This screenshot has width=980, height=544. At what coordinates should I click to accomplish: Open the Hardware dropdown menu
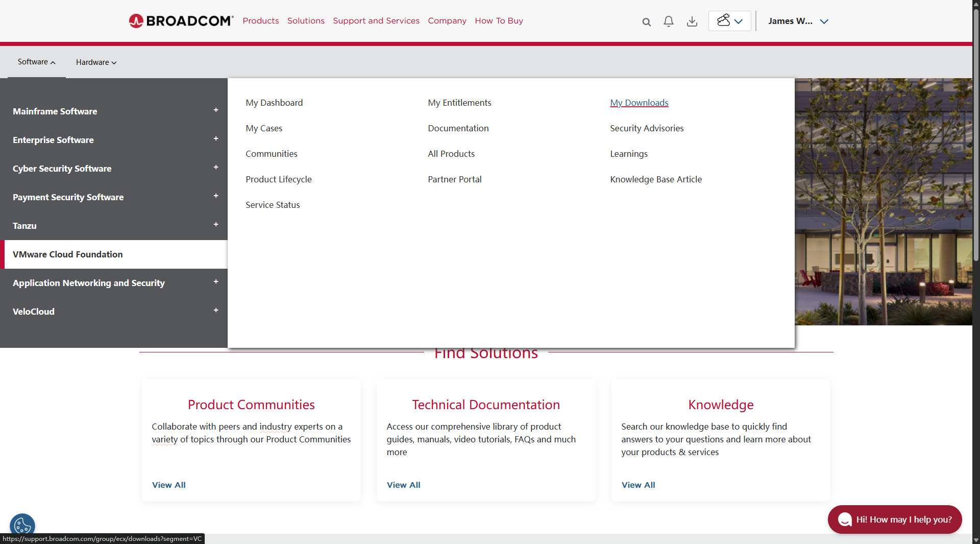tap(96, 62)
